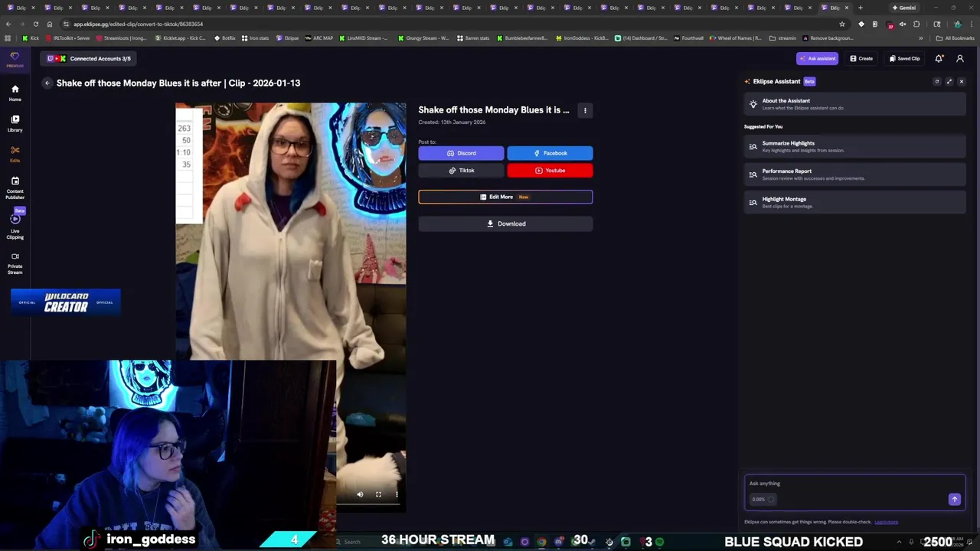Open the notifications bell

click(x=939, y=58)
